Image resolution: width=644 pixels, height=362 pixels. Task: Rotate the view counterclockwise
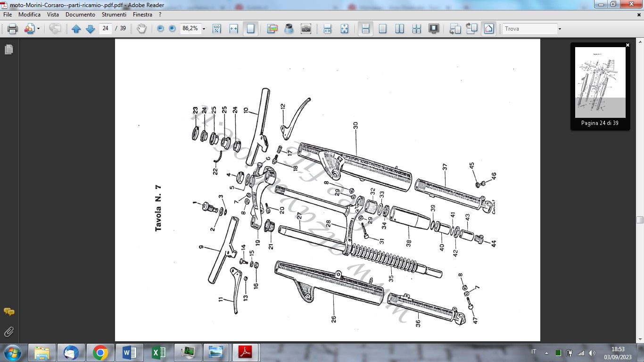[455, 29]
